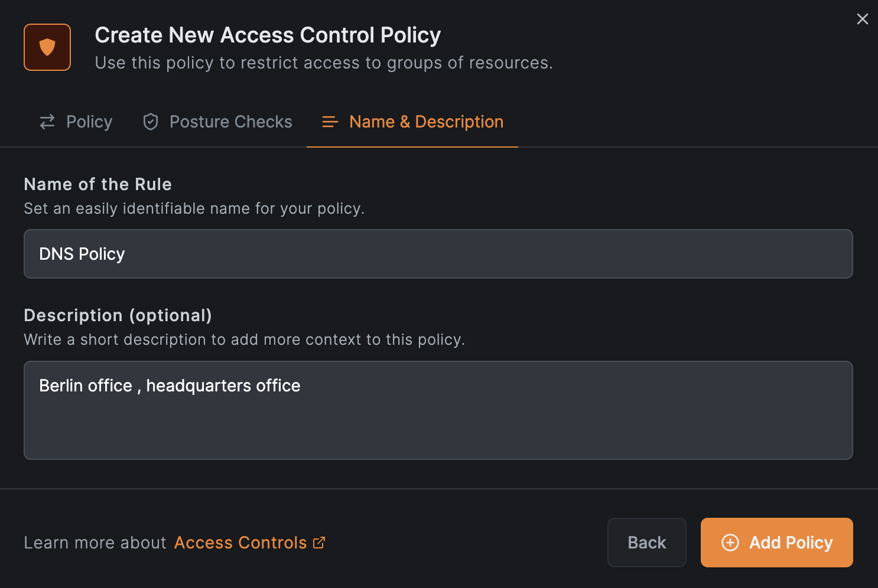This screenshot has width=878, height=588.
Task: Click the external link icon after Access Controls
Action: [x=319, y=543]
